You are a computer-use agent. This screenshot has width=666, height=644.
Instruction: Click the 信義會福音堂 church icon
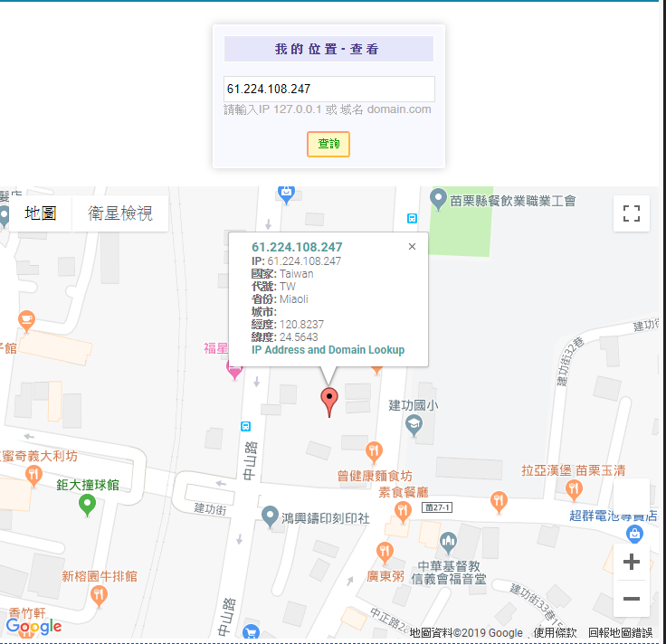(448, 543)
